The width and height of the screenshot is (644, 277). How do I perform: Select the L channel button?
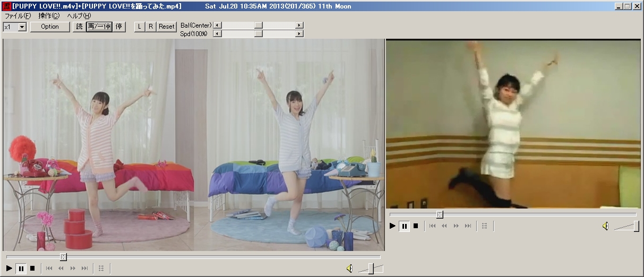coord(139,27)
